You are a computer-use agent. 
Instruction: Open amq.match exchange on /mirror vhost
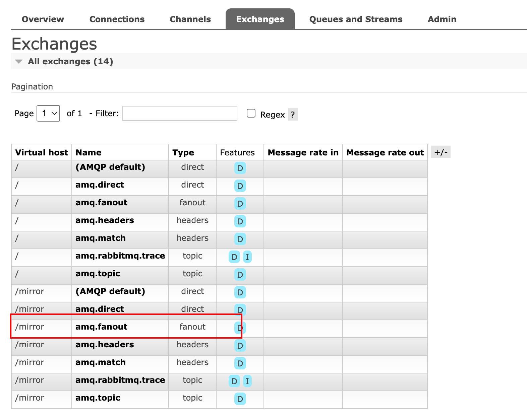click(x=101, y=362)
